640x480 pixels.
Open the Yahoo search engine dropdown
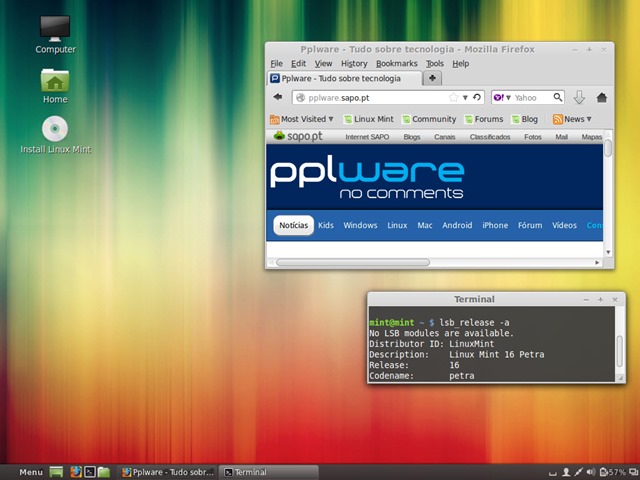point(502,98)
